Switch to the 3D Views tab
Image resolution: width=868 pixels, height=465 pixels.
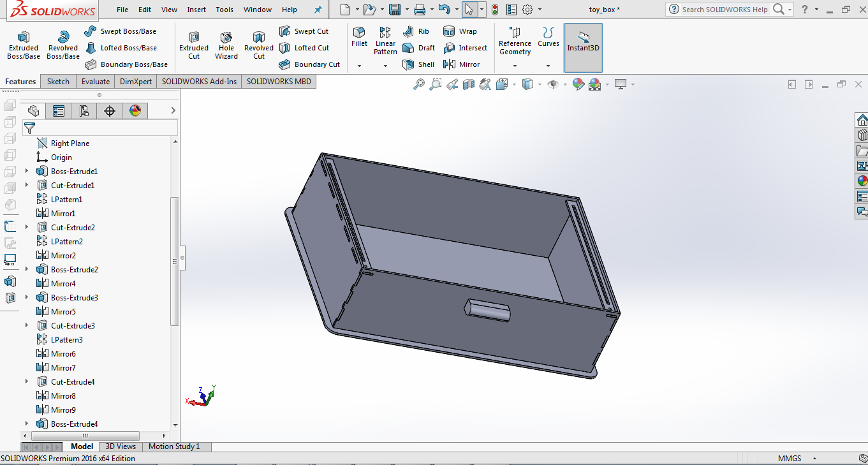click(x=121, y=447)
